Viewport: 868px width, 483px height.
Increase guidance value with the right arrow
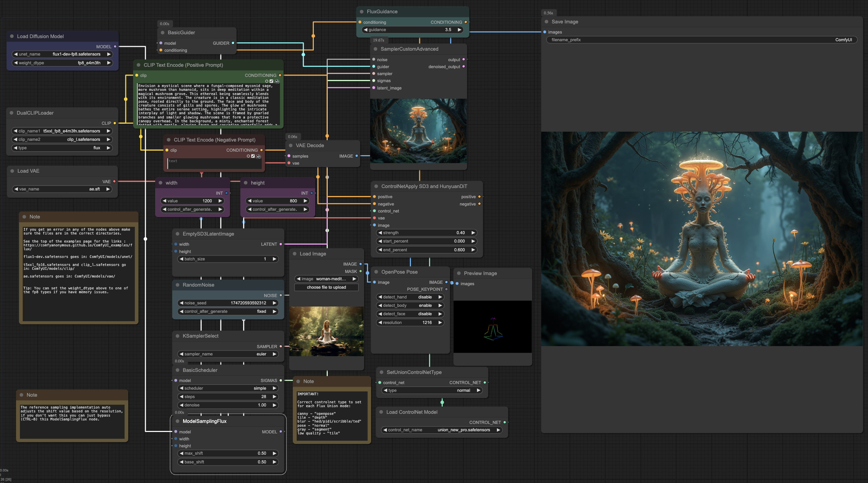point(460,30)
